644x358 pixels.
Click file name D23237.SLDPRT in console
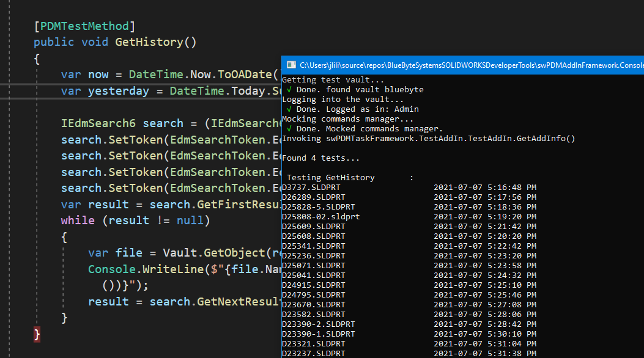click(x=314, y=354)
